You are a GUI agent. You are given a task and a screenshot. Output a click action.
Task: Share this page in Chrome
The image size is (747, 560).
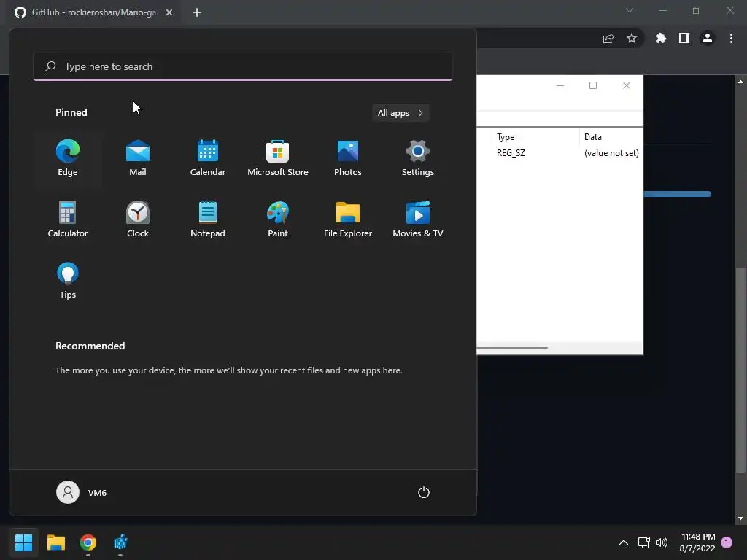(x=608, y=38)
